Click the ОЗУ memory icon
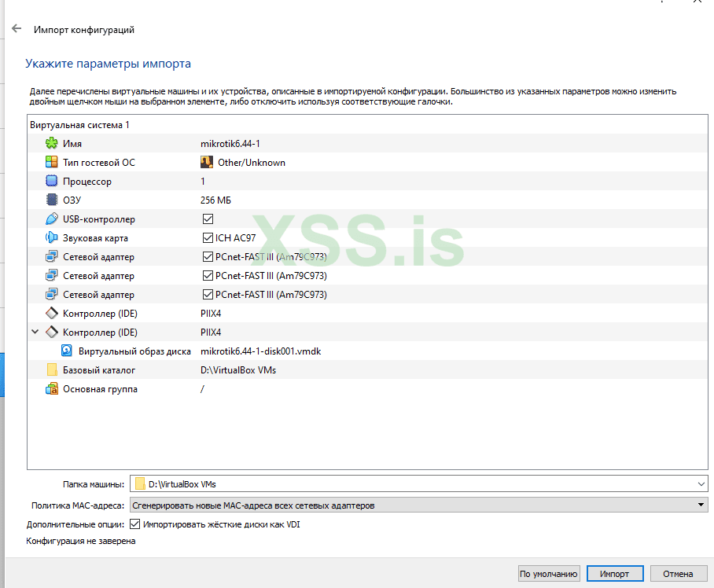The height and width of the screenshot is (588, 714). (52, 200)
